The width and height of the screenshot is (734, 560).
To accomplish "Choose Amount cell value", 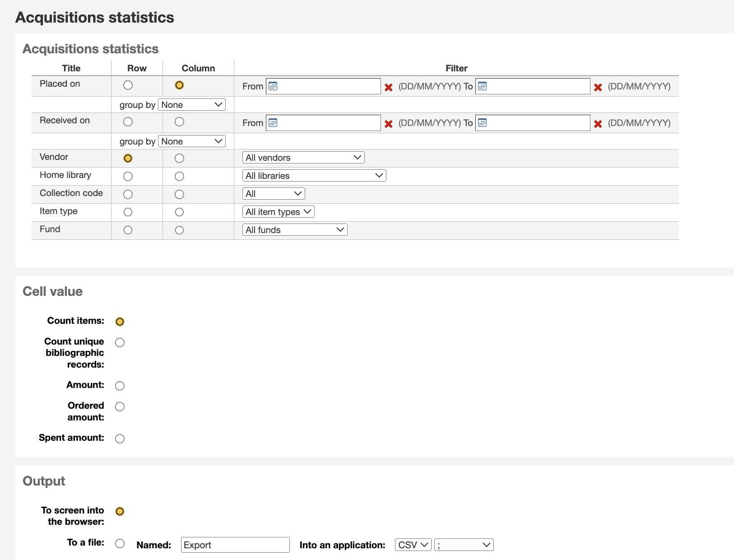I will [120, 386].
